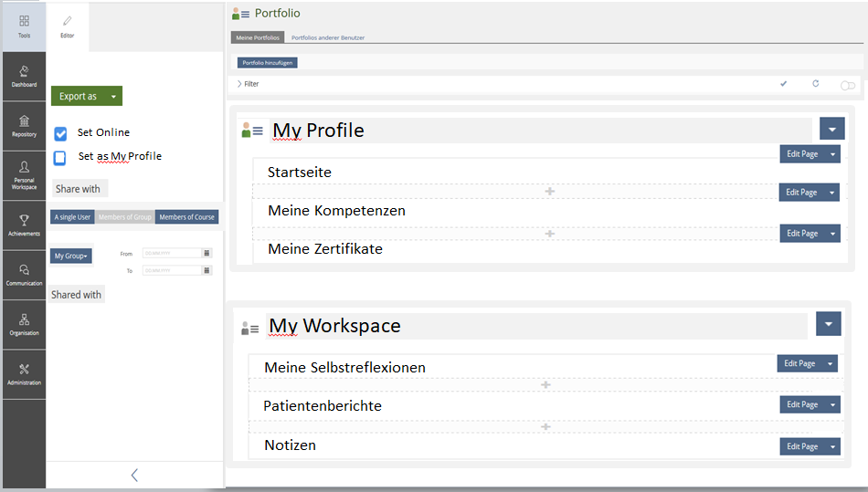Viewport: 868px width, 492px height.
Task: Flip the toggle switch in the filter bar
Action: tap(847, 85)
